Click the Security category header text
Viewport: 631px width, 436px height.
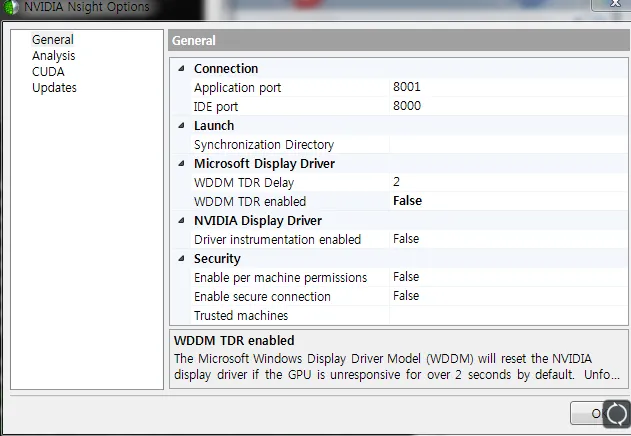[217, 259]
